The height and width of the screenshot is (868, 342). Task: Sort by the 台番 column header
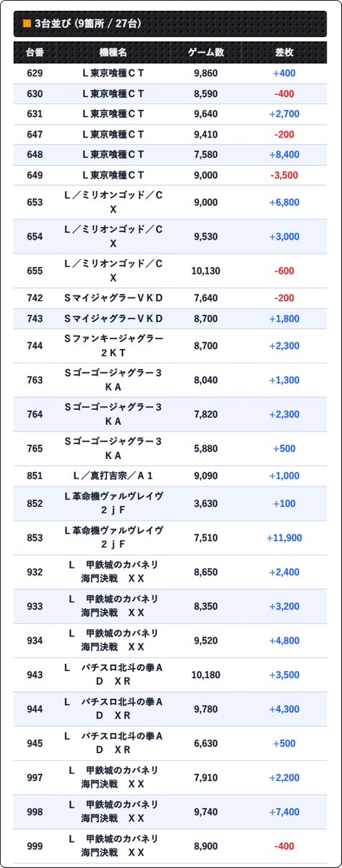[x=34, y=53]
